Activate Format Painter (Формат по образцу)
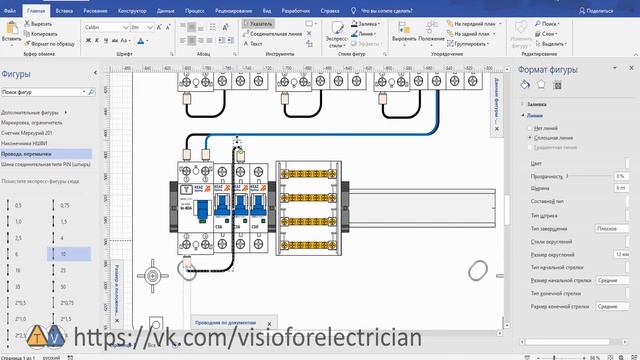Screen dimensions: 640x360 point(49,43)
